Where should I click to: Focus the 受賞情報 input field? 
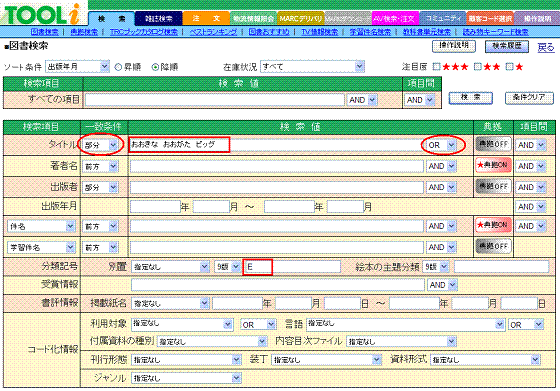point(278,285)
